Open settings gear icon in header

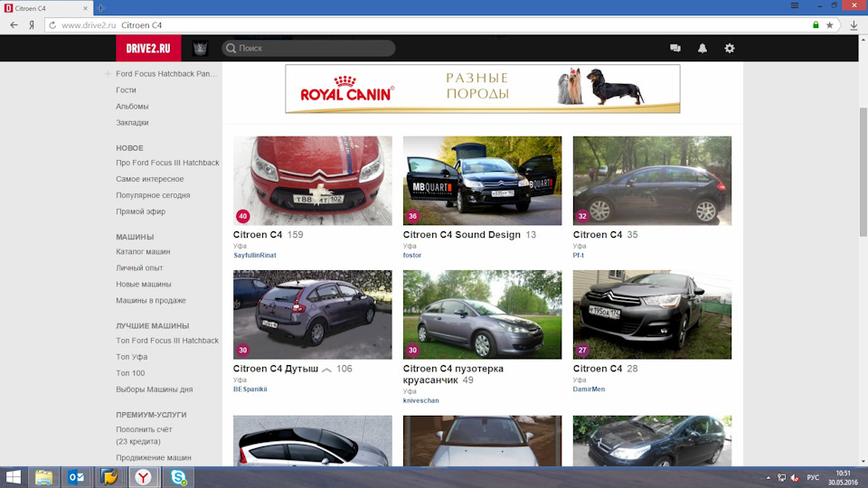pyautogui.click(x=730, y=48)
